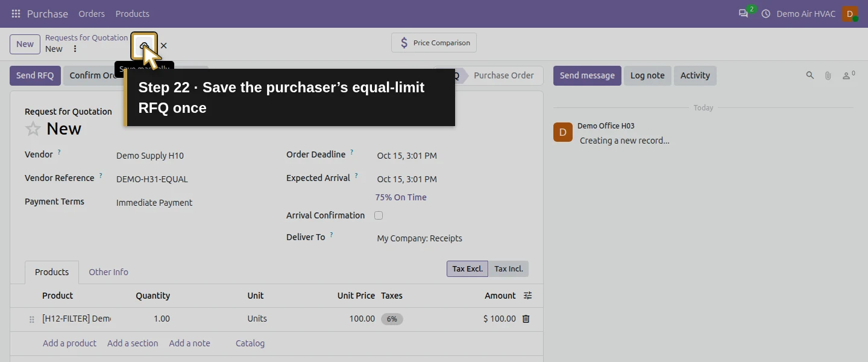Open the Vendor dropdown field

coord(193,156)
